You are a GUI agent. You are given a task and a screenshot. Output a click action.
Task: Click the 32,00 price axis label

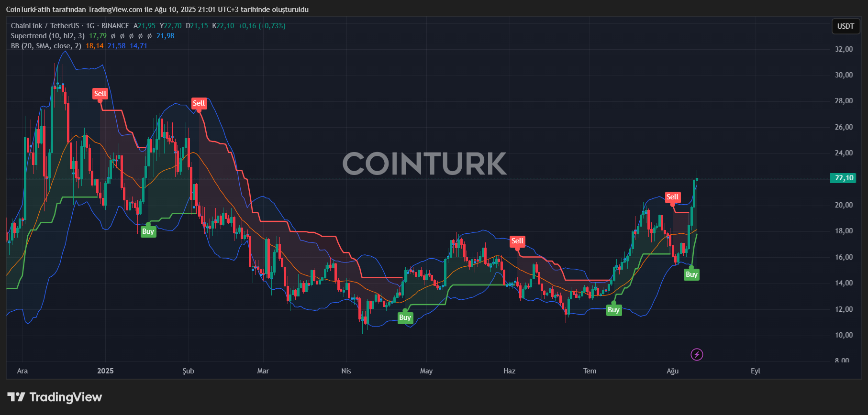844,49
